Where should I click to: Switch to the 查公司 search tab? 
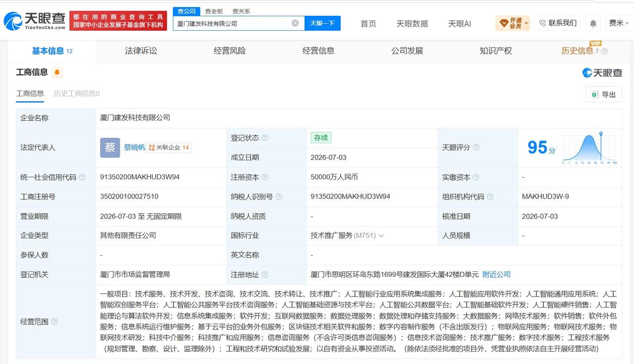coord(187,11)
